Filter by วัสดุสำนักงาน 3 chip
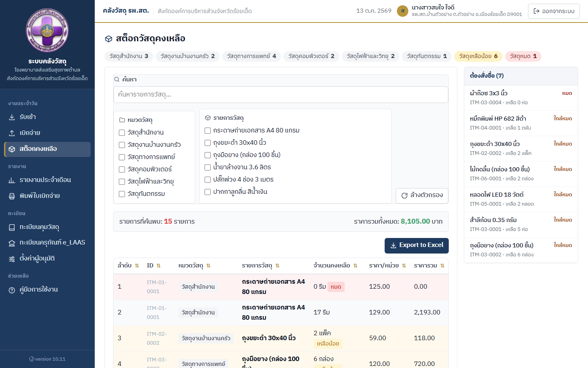The height and width of the screenshot is (368, 588). pyautogui.click(x=129, y=56)
